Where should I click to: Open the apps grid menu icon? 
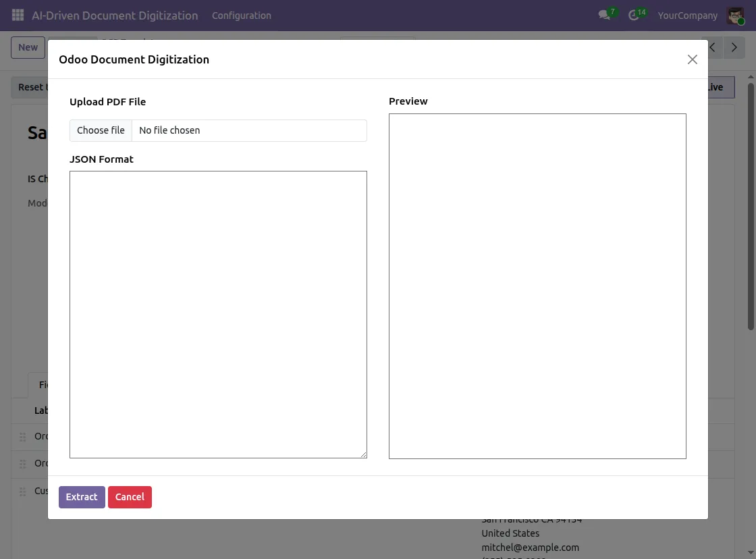click(18, 16)
